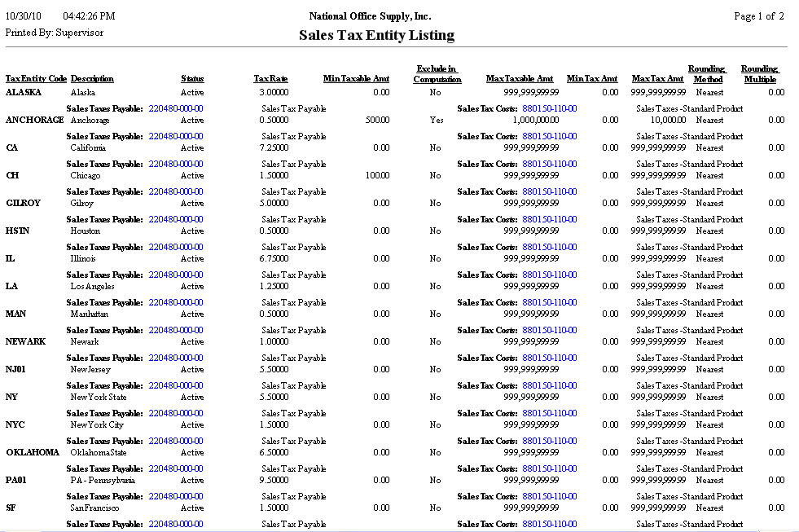Click the Rounding Method column header
This screenshot has width=799, height=532.
tap(707, 74)
